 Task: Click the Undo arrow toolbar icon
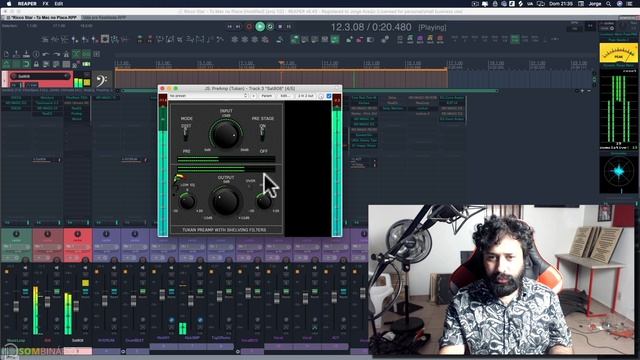(x=46, y=54)
